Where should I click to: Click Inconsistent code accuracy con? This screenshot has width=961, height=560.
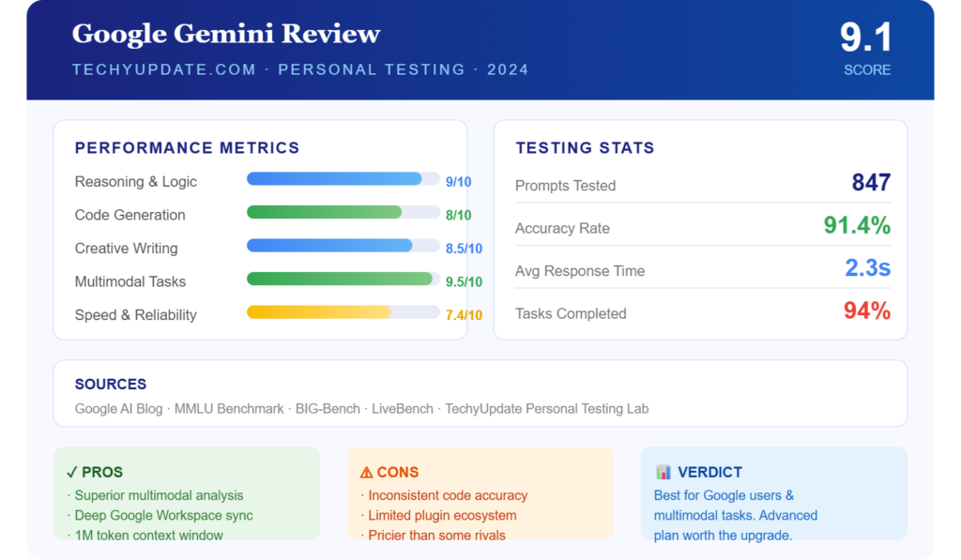(448, 495)
